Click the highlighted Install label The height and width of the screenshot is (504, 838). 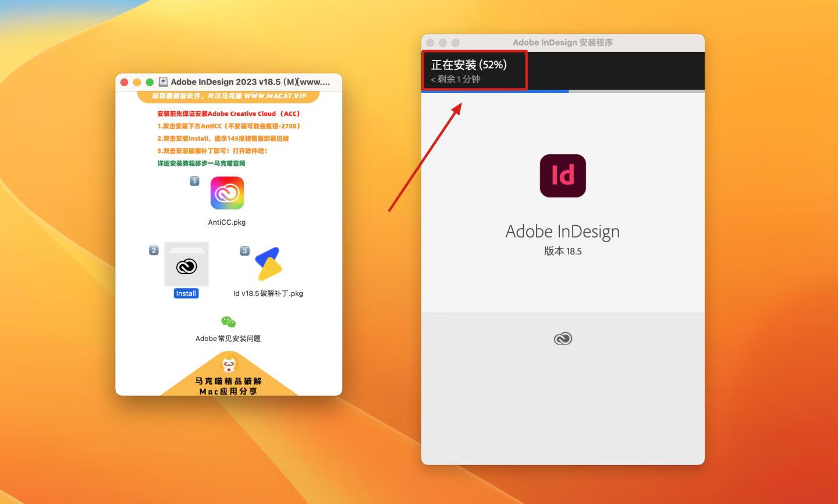[x=186, y=293]
